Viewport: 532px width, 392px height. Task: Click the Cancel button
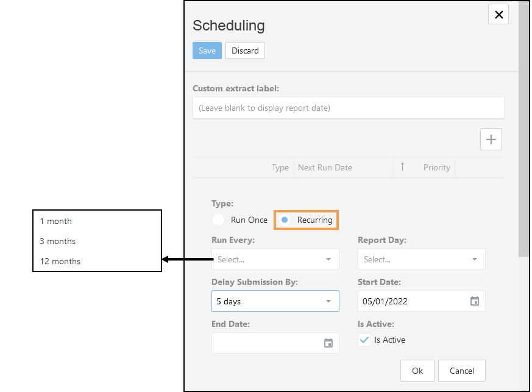[x=461, y=371]
